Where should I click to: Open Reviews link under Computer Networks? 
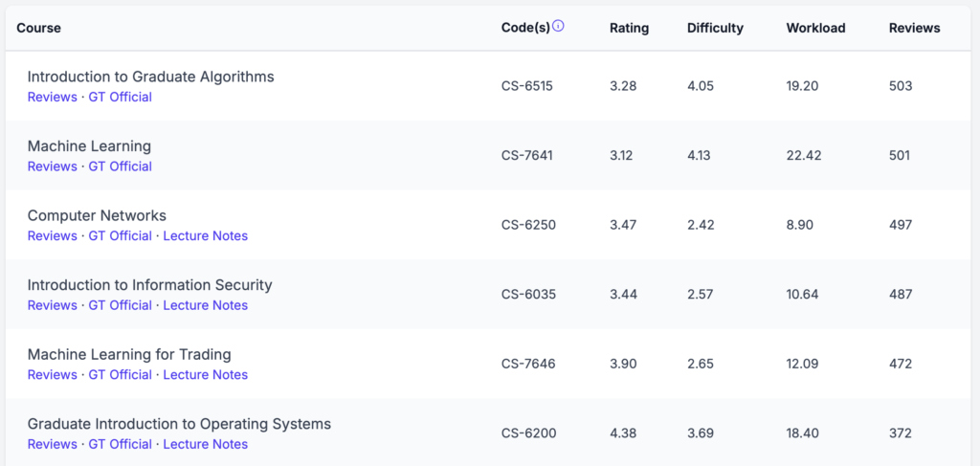[x=52, y=235]
